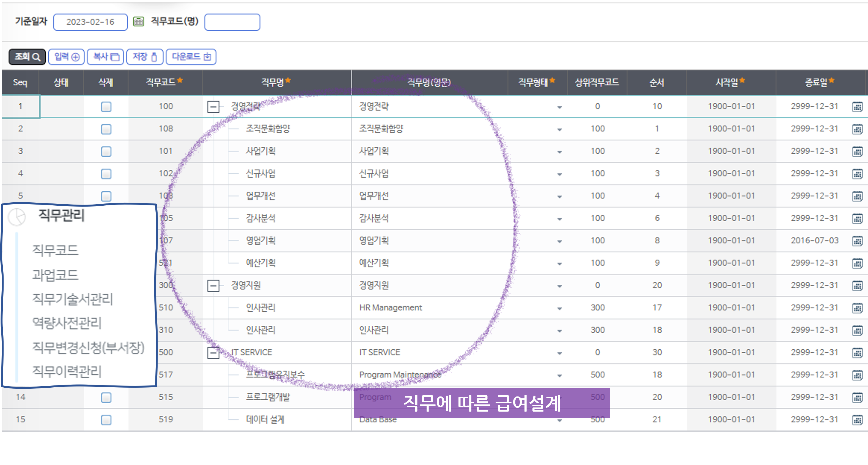Tick delete checkbox for job code 102
868x465 pixels.
[106, 174]
